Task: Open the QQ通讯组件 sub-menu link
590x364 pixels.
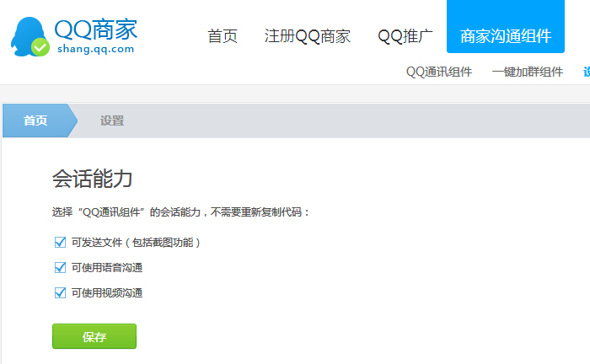Action: [439, 72]
